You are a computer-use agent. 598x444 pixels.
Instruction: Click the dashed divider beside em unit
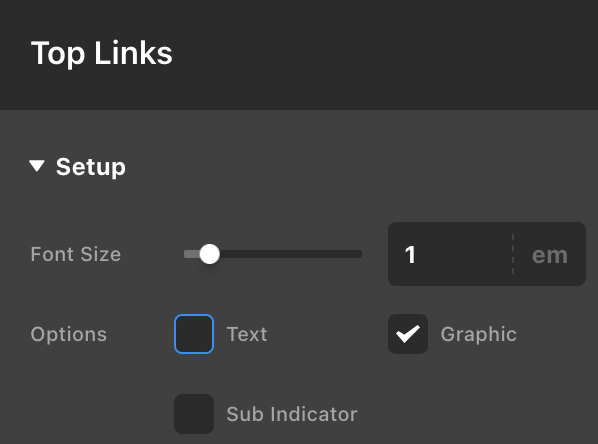coord(513,254)
